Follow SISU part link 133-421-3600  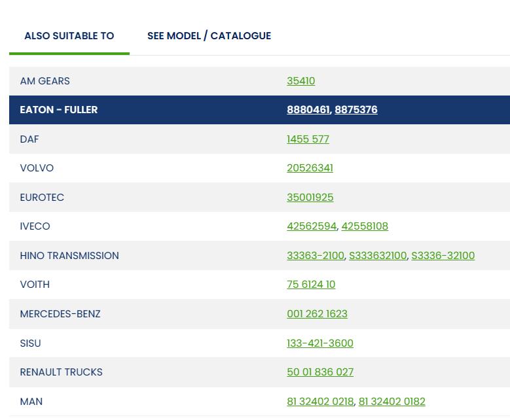click(x=319, y=343)
